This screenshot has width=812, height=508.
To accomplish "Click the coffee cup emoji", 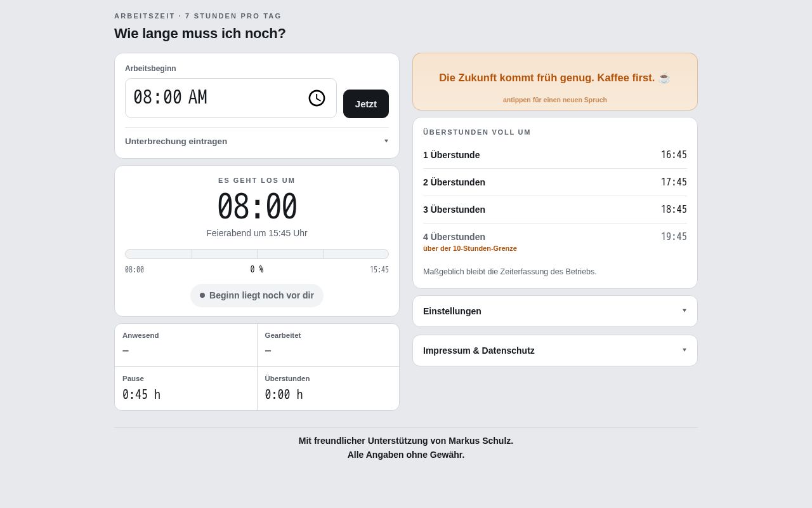I will click(x=664, y=78).
